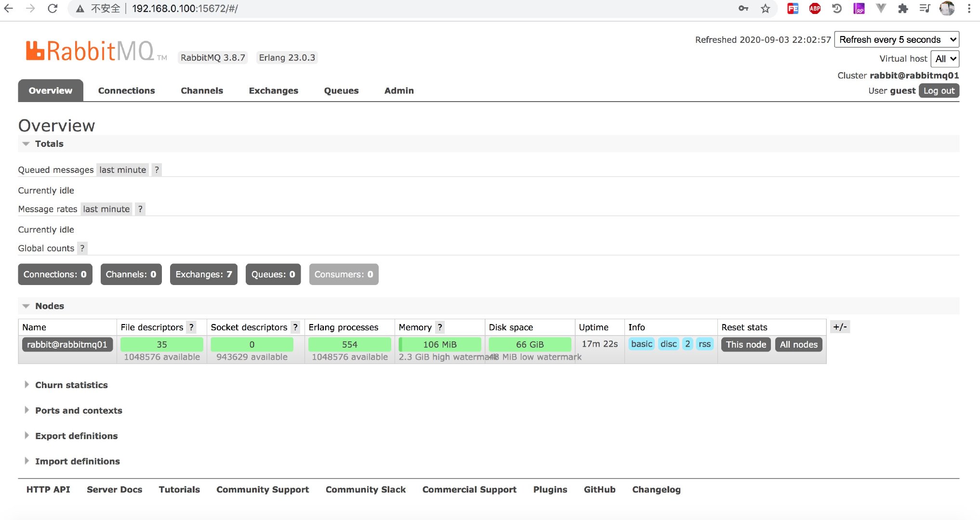Viewport: 980px width, 520px height.
Task: Click the 'basic' info button on node
Action: pyautogui.click(x=642, y=344)
